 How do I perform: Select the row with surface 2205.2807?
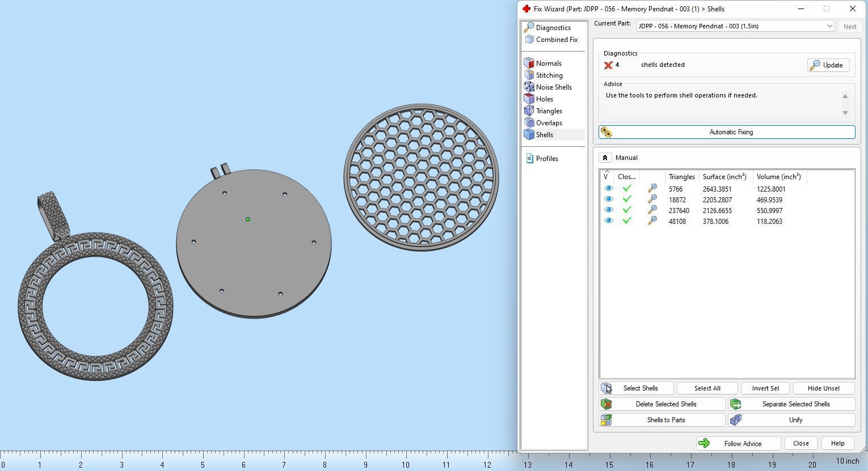pos(727,200)
